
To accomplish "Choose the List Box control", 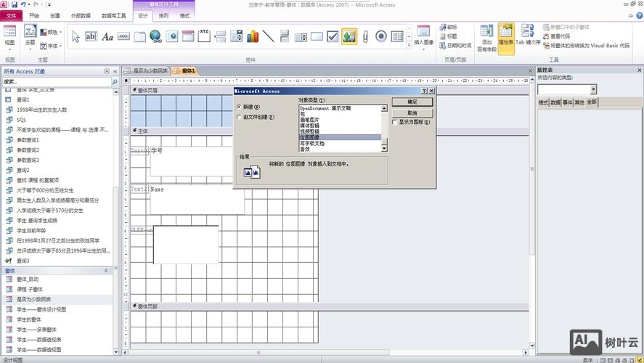I will (301, 37).
